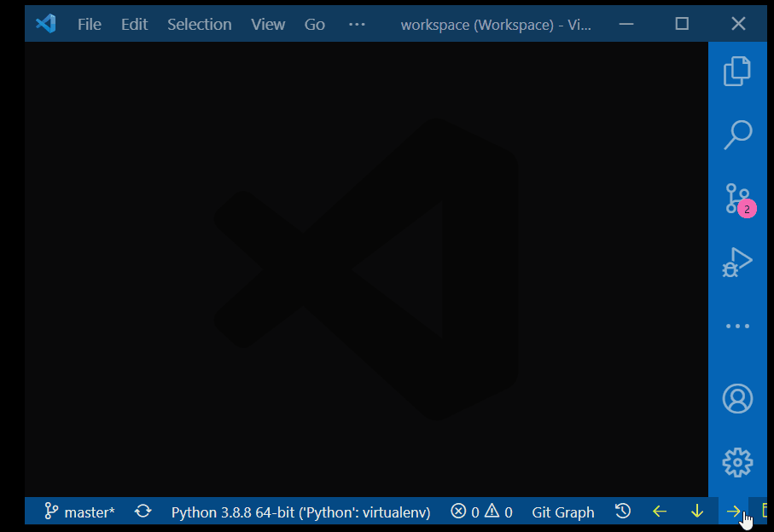Open the Accounts menu
Image resolution: width=774 pixels, height=532 pixels.
(737, 398)
